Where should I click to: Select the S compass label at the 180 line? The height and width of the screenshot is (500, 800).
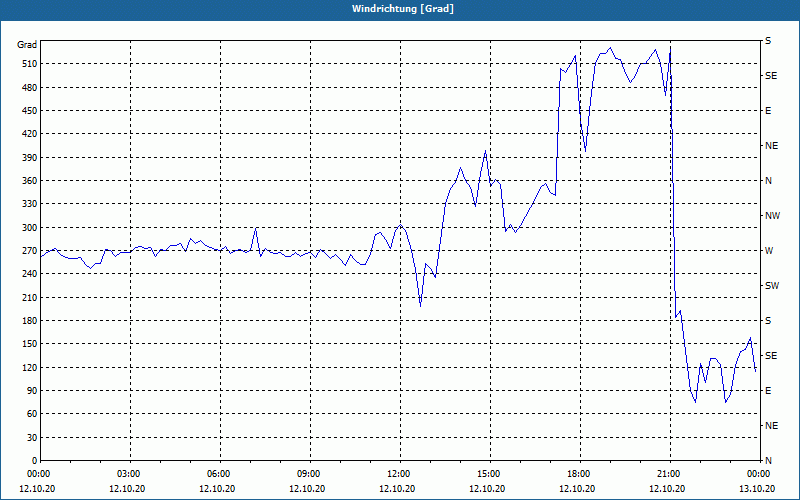[768, 321]
